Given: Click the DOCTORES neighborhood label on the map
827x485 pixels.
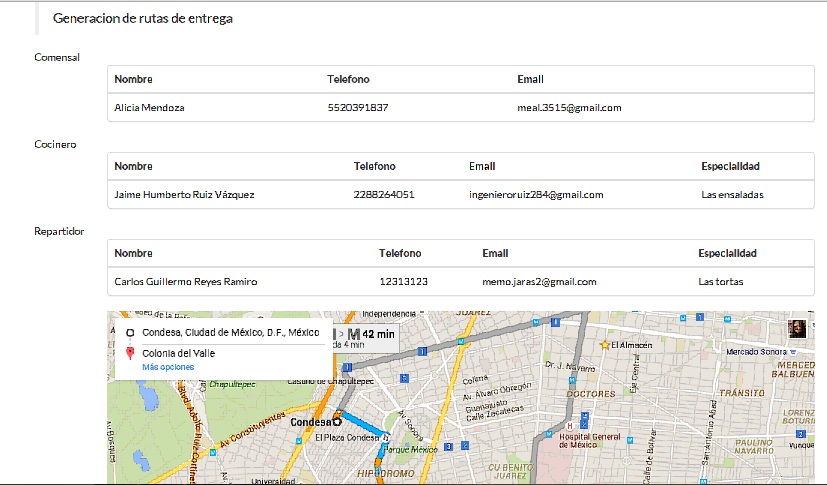Looking at the screenshot, I should click(591, 394).
